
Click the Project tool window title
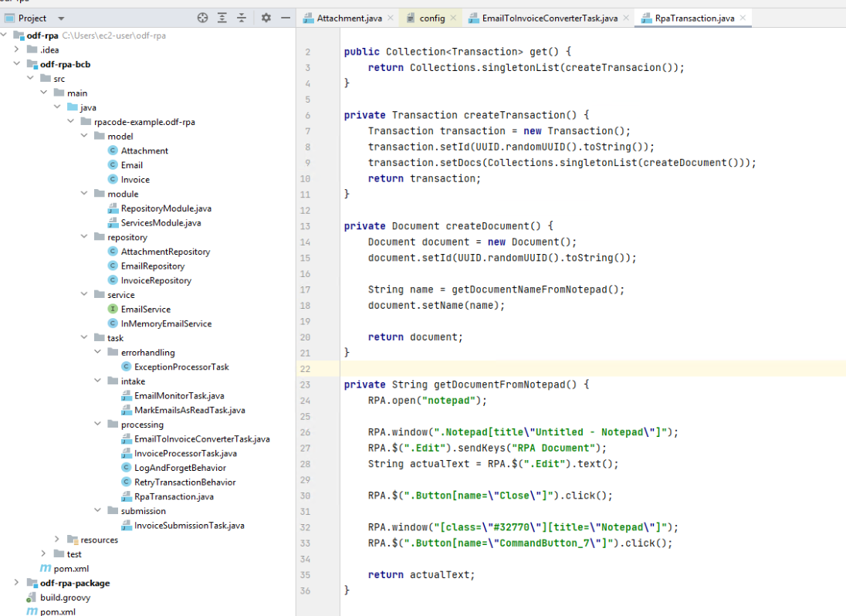coord(32,18)
